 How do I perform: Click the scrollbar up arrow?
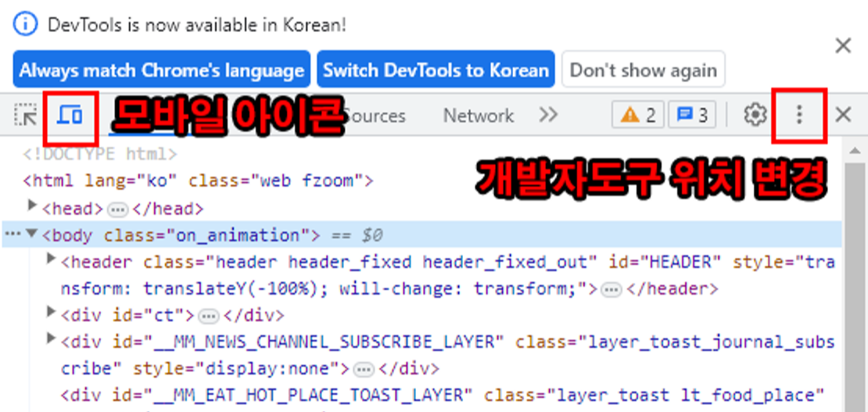pyautogui.click(x=855, y=150)
